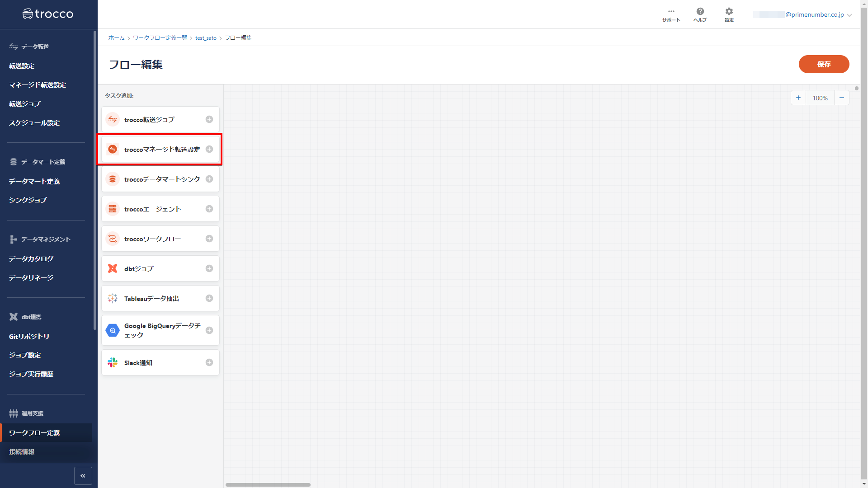Open シンクジョブ in sidebar
This screenshot has height=488, width=868.
click(28, 200)
